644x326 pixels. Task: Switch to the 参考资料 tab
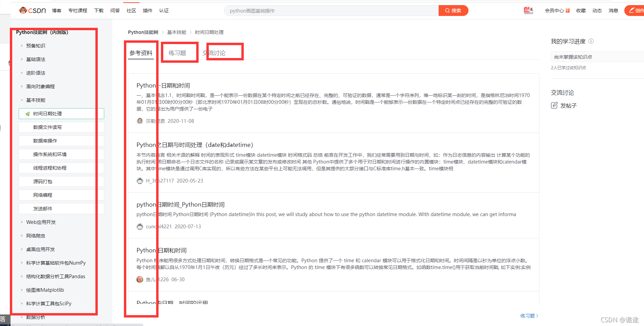[x=141, y=53]
